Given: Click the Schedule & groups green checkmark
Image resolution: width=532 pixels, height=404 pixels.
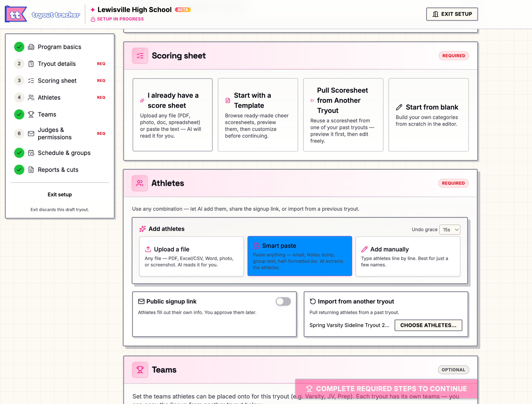Looking at the screenshot, I should pos(19,153).
